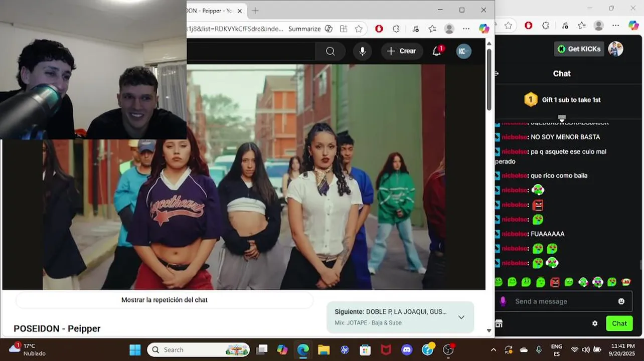Click the Crear button on YouTube

pyautogui.click(x=401, y=51)
